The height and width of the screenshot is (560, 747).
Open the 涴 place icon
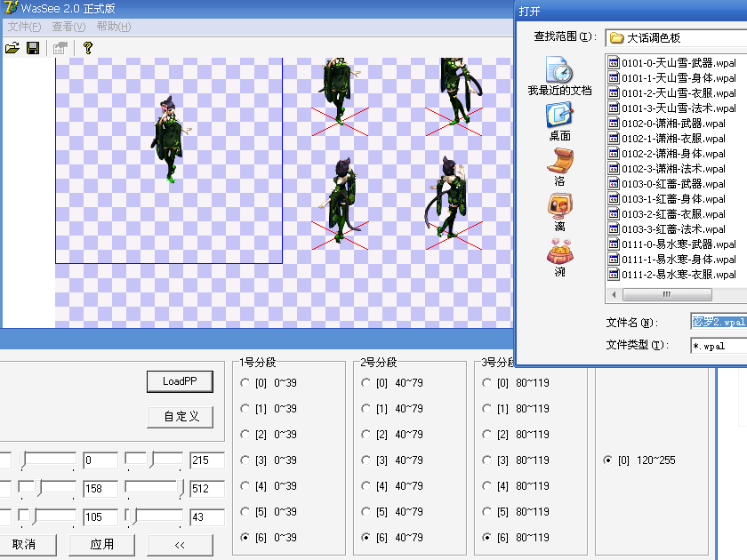[x=559, y=258]
